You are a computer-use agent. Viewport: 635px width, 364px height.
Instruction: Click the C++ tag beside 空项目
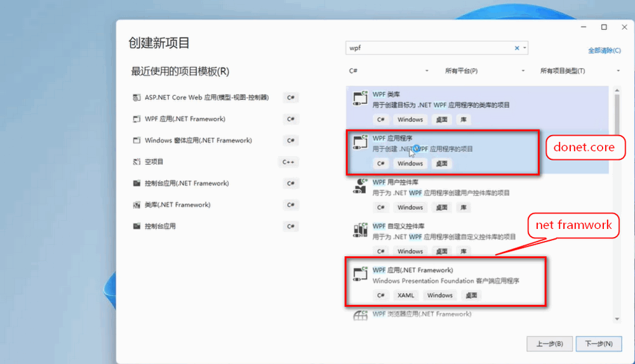point(288,162)
